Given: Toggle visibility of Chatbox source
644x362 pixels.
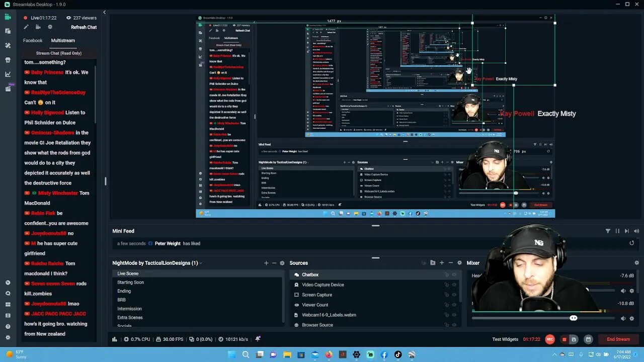Looking at the screenshot, I should tap(454, 275).
